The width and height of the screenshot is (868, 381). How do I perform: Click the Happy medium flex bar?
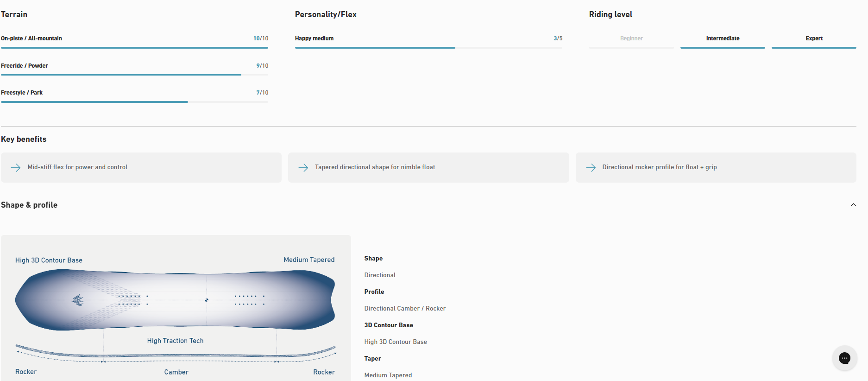pos(428,47)
